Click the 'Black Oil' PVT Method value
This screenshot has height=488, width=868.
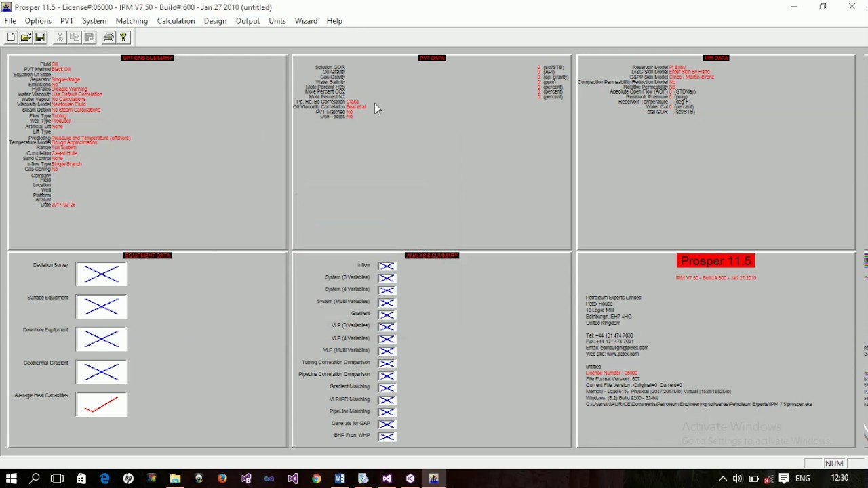coord(61,69)
